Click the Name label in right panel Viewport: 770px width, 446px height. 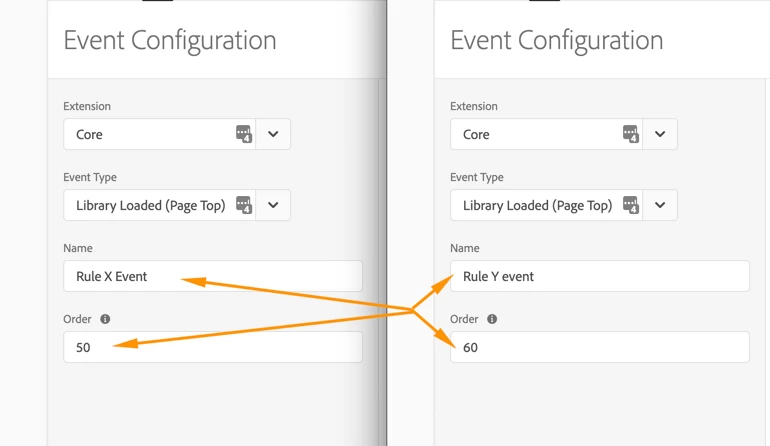click(465, 248)
